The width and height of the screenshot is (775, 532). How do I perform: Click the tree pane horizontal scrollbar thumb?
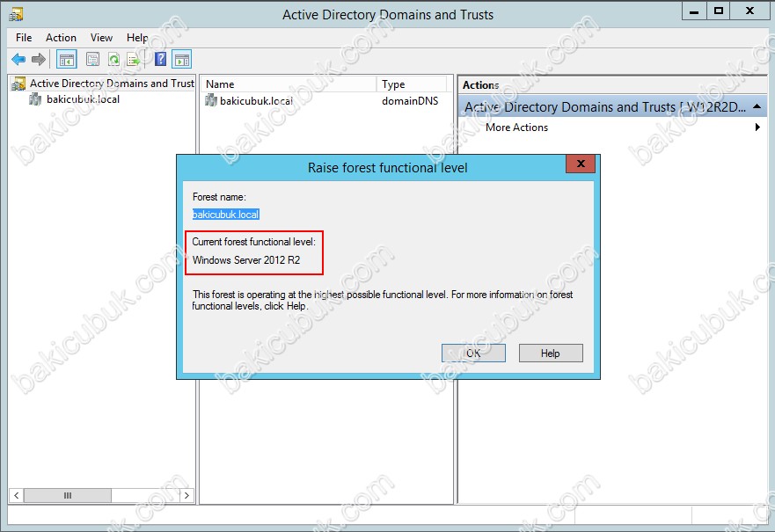(x=68, y=495)
